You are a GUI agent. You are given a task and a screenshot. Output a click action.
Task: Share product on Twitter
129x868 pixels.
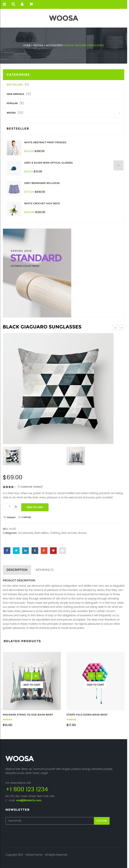pos(16,551)
